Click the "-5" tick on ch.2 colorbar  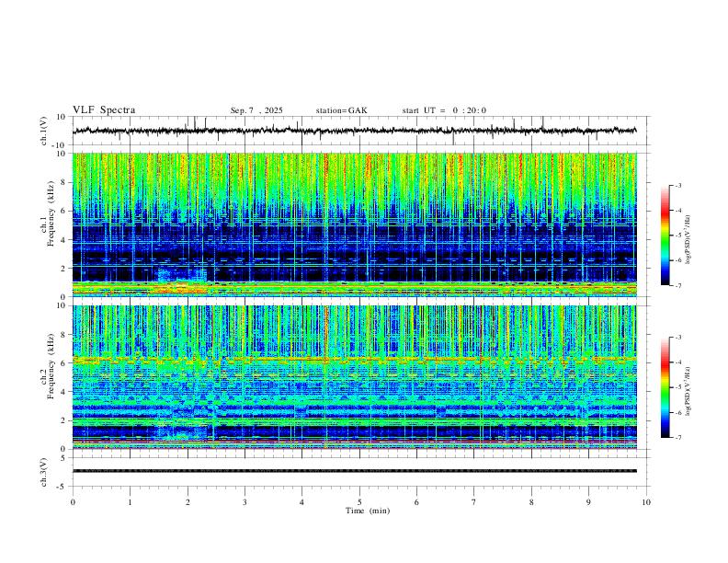tap(678, 387)
